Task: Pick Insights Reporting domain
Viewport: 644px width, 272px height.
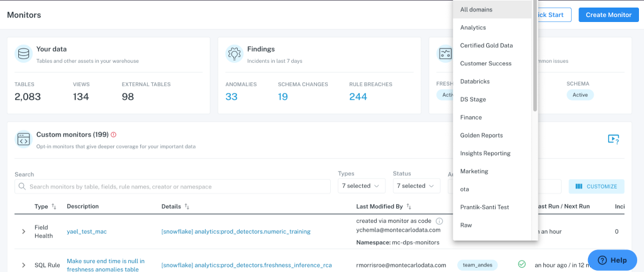Action: (x=492, y=153)
